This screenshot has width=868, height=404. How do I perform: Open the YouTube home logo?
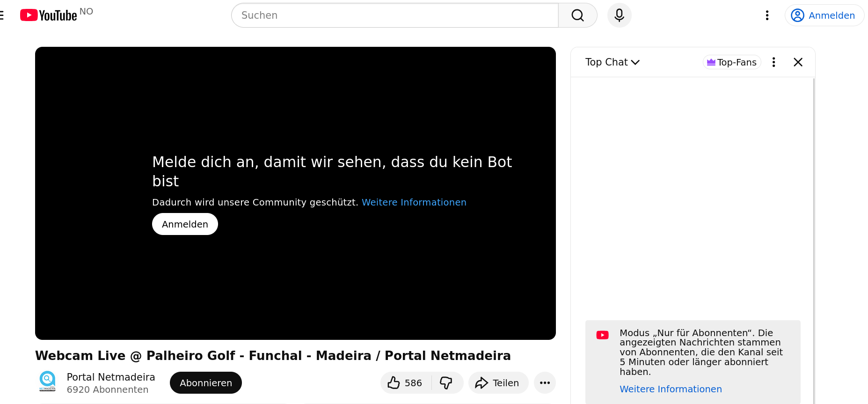(x=49, y=15)
